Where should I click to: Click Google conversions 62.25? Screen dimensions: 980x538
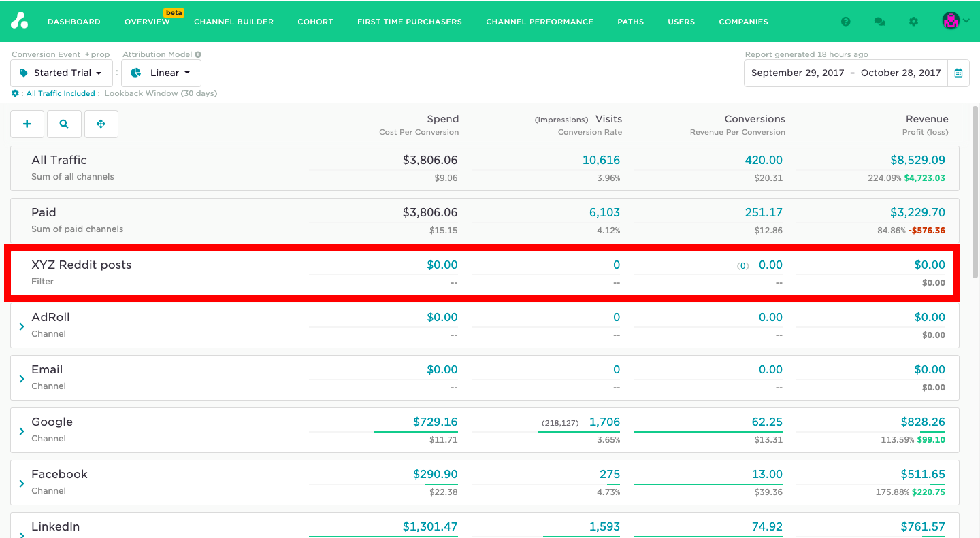coord(767,422)
